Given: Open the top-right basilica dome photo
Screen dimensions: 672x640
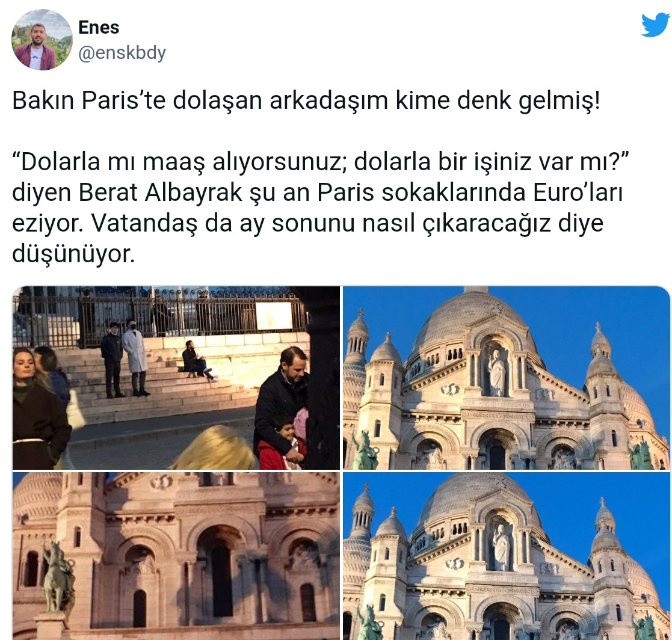Looking at the screenshot, I should (506, 378).
